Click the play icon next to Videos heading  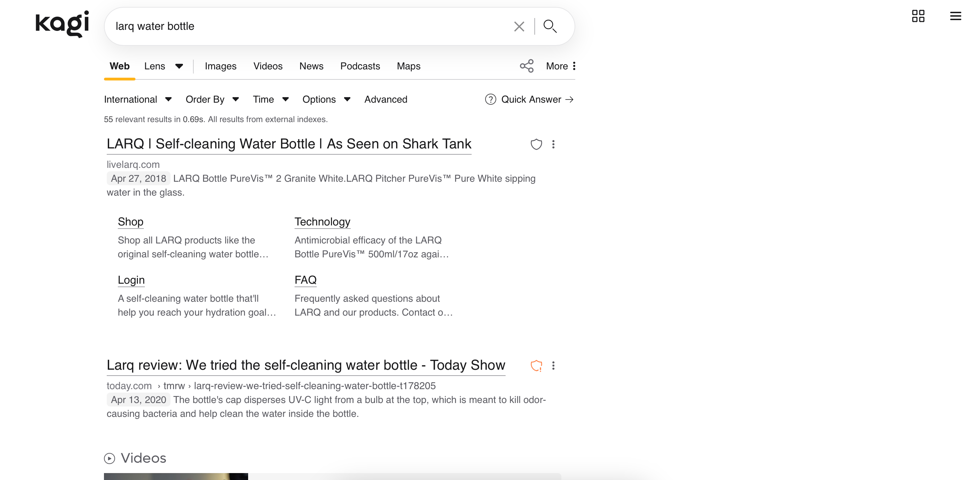point(110,458)
